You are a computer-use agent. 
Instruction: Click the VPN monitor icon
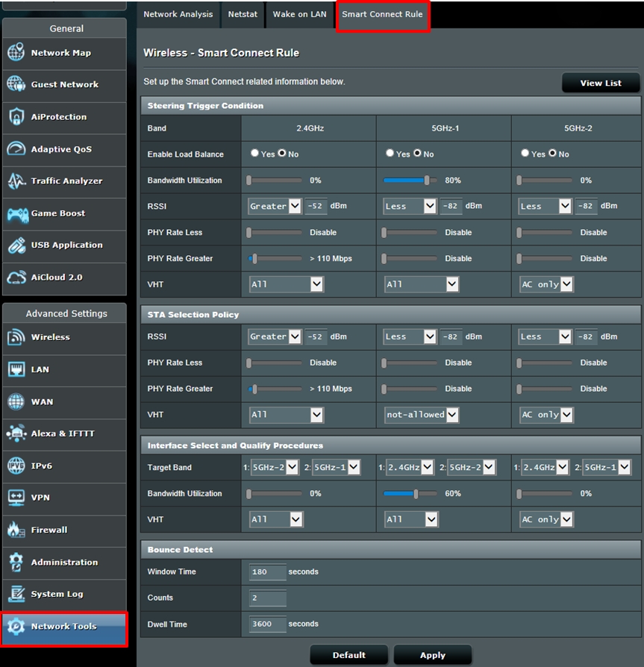[16, 498]
